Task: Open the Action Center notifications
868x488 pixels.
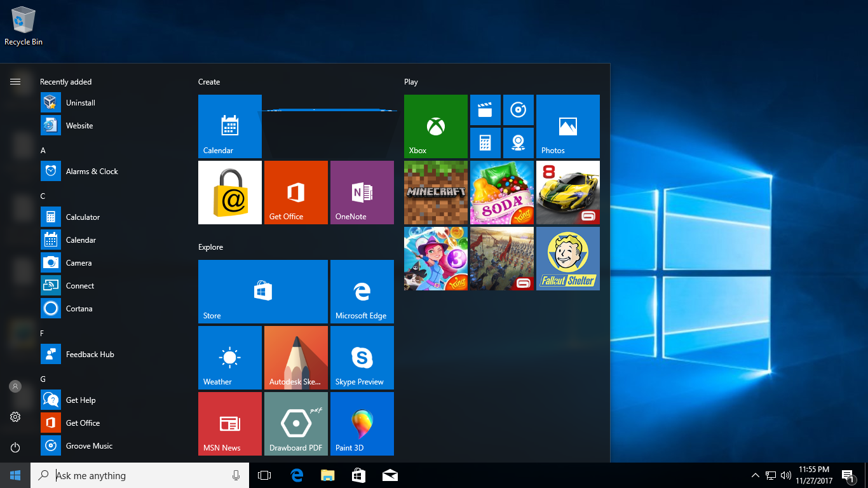Action: point(848,475)
